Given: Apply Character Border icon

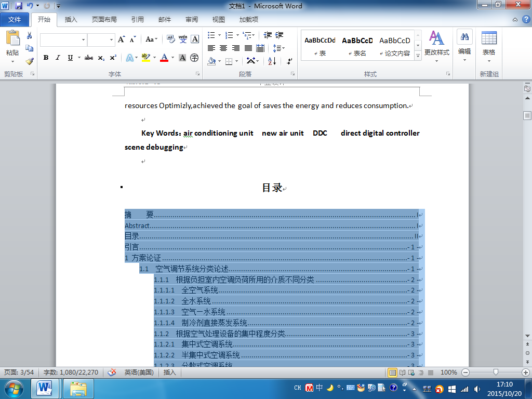Looking at the screenshot, I should pyautogui.click(x=195, y=39).
